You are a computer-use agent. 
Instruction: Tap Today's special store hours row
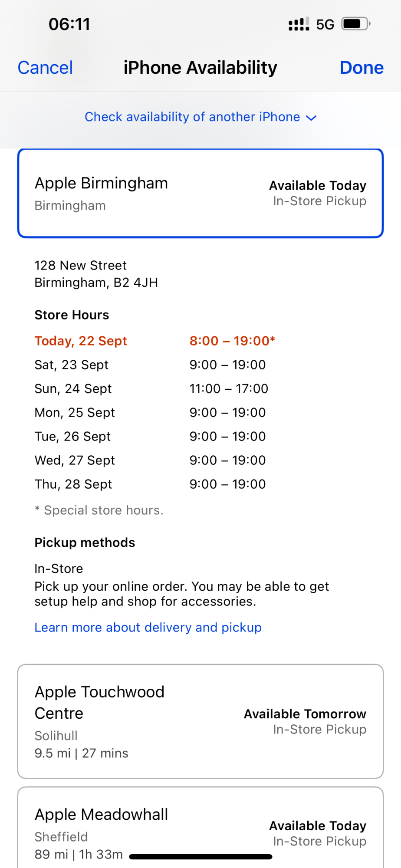[154, 341]
